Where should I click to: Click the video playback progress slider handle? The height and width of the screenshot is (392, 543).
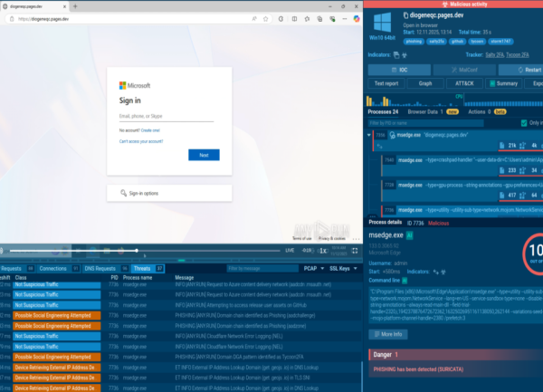[137, 251]
